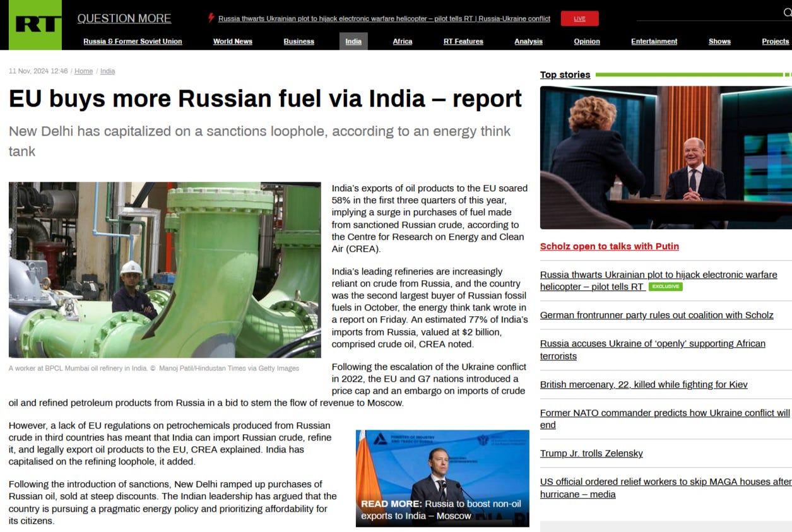Image resolution: width=792 pixels, height=532 pixels.
Task: Open the 'US official ordered relief workers' story
Action: pos(666,488)
